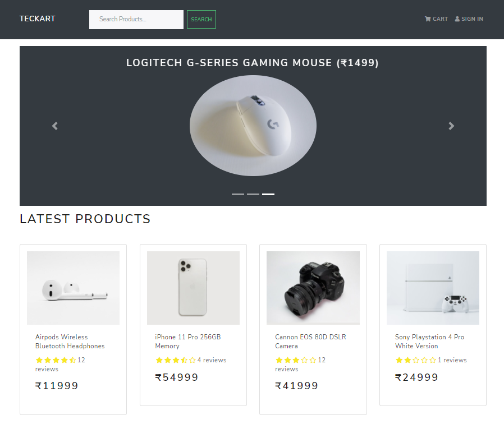Open Airpods Wireless Bluetooth Headphones title link
This screenshot has height=424, width=504.
click(x=70, y=342)
